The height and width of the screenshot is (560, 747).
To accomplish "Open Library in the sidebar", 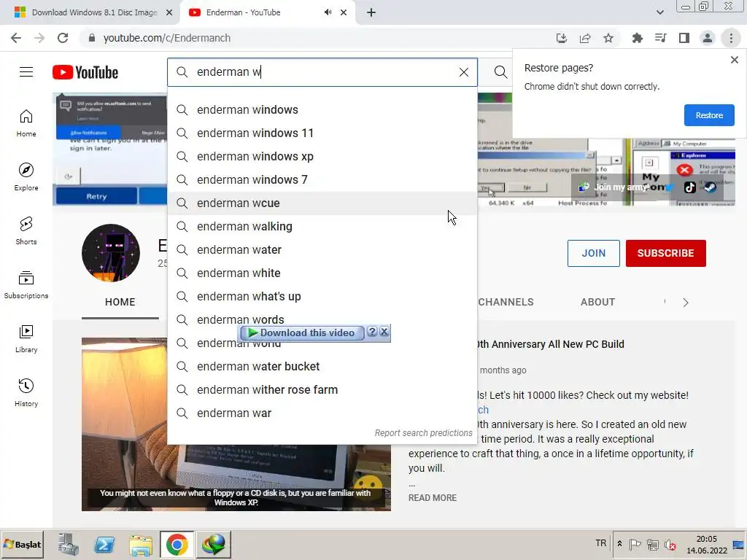I will pyautogui.click(x=26, y=338).
